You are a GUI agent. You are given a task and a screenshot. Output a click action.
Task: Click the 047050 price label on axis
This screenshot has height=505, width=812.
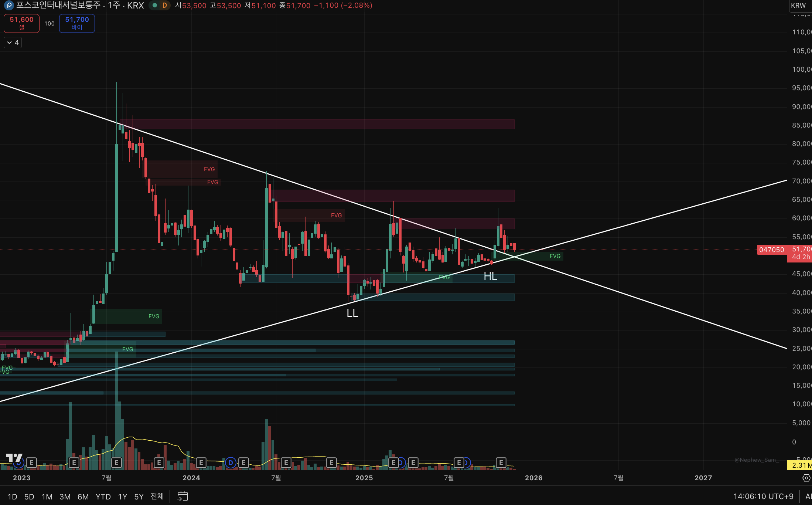tap(771, 250)
